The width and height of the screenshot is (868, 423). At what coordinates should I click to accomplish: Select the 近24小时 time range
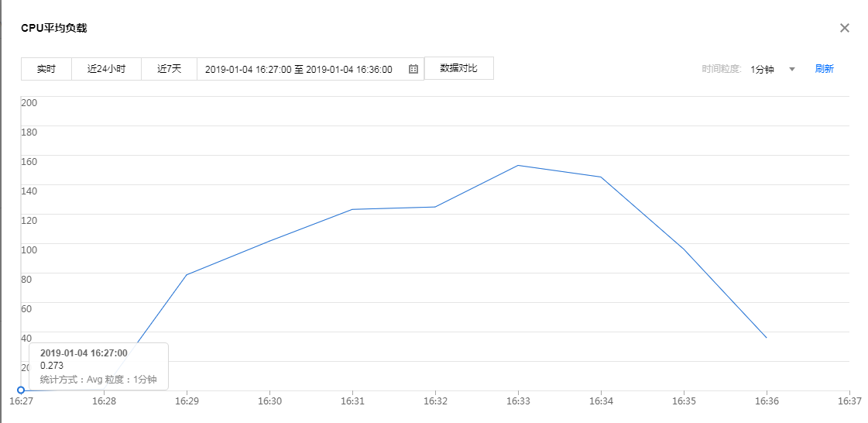[106, 69]
